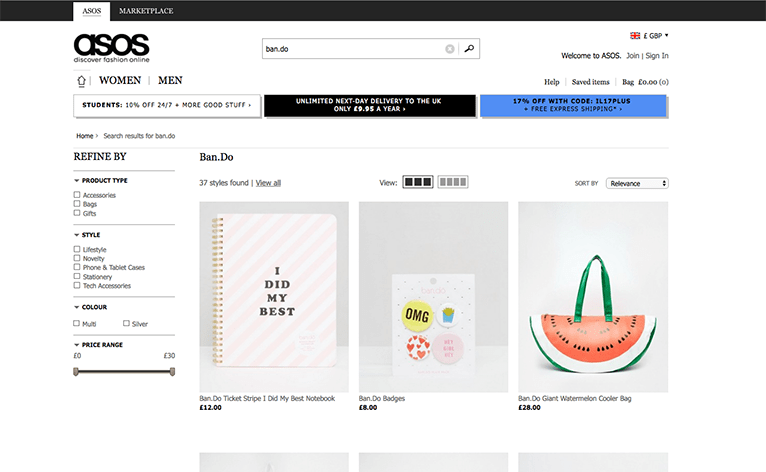Viewport: 766px width, 472px height.
Task: Enable the Silver colour filter
Action: [126, 324]
